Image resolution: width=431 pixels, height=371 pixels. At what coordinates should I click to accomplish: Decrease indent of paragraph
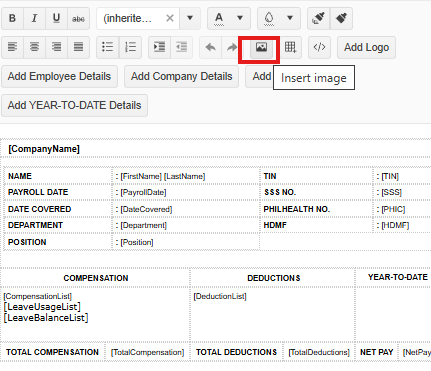(x=181, y=47)
